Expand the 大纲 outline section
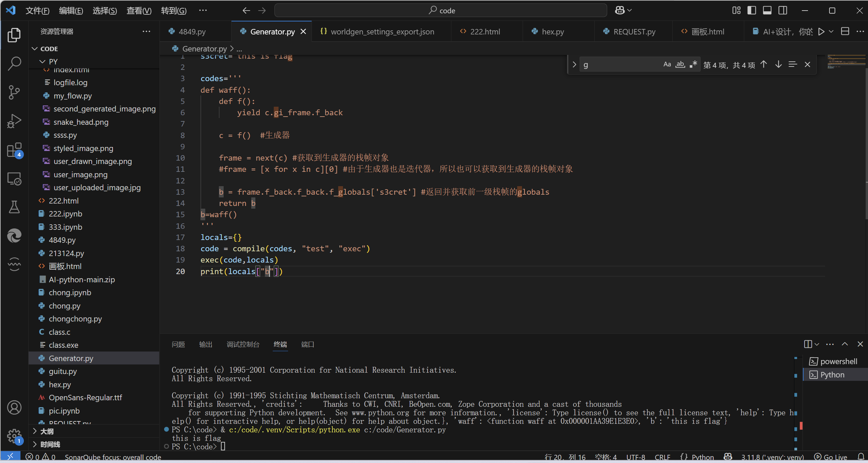The image size is (868, 463). click(47, 431)
